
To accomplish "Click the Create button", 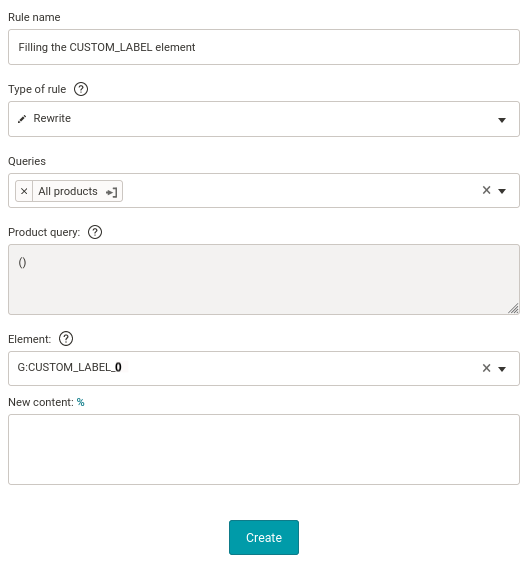I will (x=264, y=537).
